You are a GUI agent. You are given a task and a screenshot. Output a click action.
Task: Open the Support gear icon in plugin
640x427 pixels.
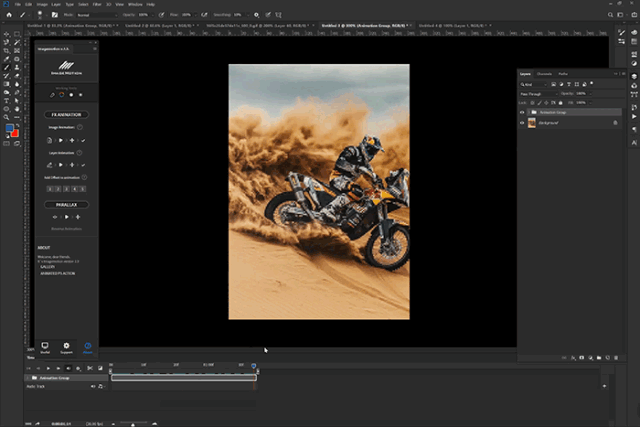pyautogui.click(x=66, y=345)
